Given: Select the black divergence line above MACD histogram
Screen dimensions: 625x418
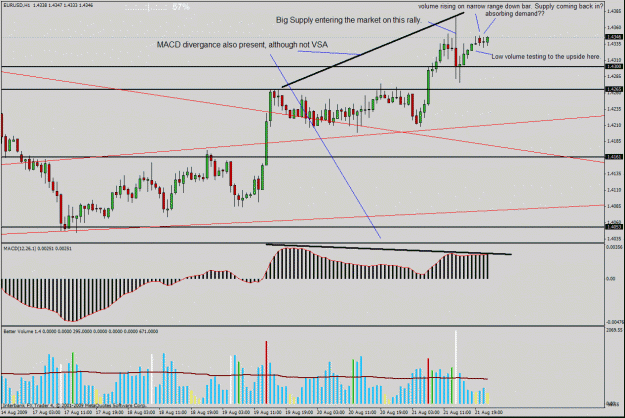Looking at the screenshot, I should point(389,249).
